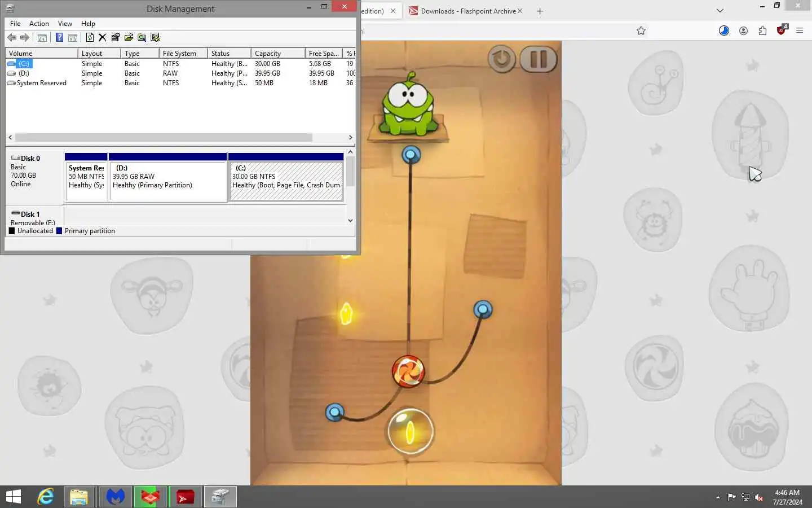The height and width of the screenshot is (508, 812).
Task: Click the Properties icon in toolbar
Action: [116, 37]
